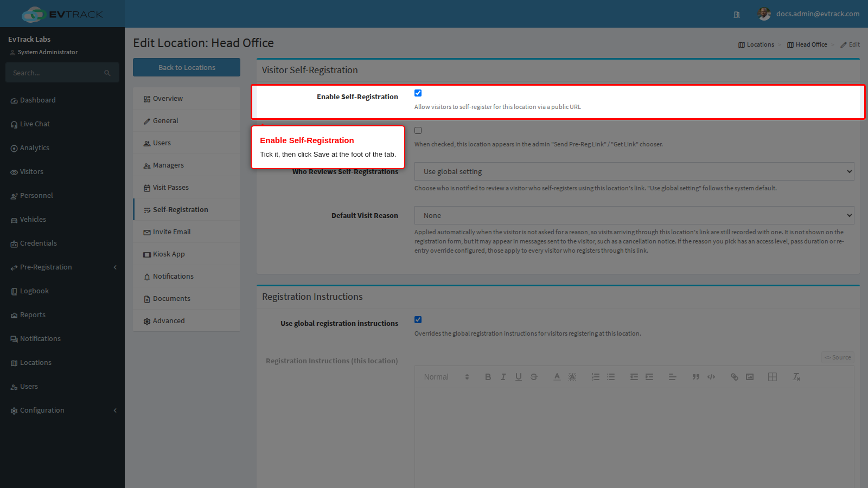Viewport: 868px width, 488px height.
Task: Follow the Locations breadcrumb link
Action: click(756, 44)
